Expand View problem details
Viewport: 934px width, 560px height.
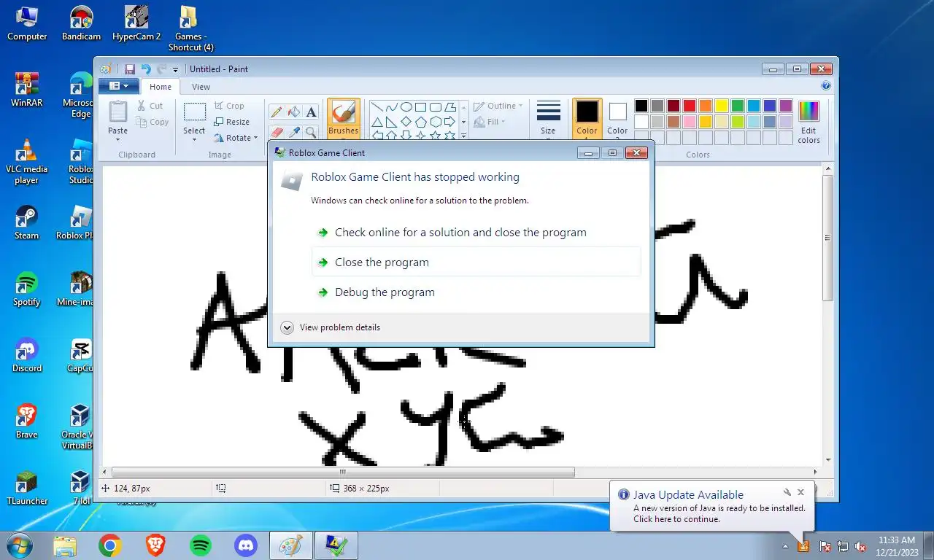(x=331, y=327)
